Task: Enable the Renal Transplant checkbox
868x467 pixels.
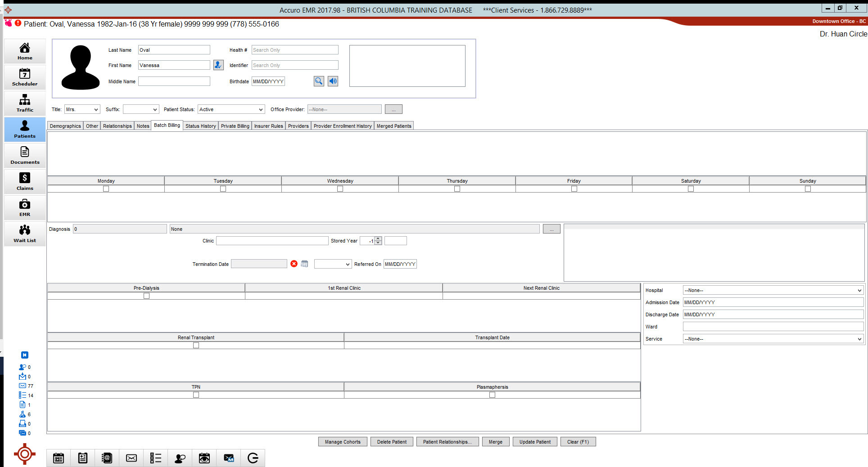Action: tap(196, 346)
